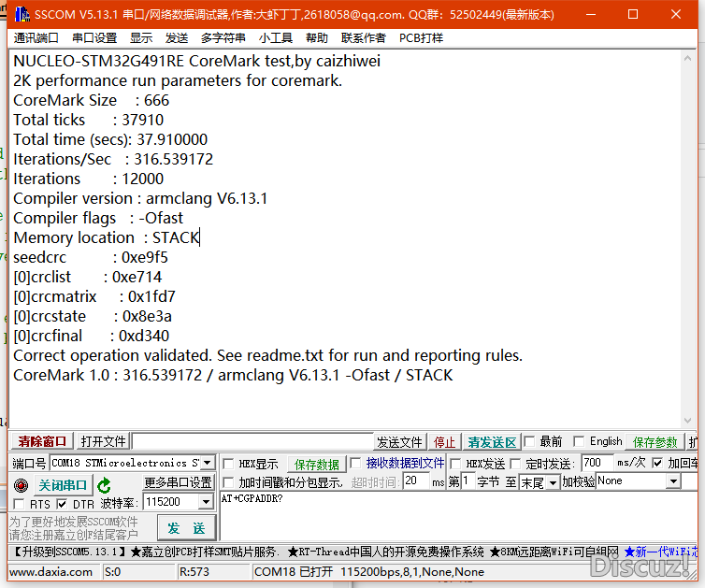705x588 pixels.
Task: Enable the 定时发送 checkbox
Action: click(515, 464)
